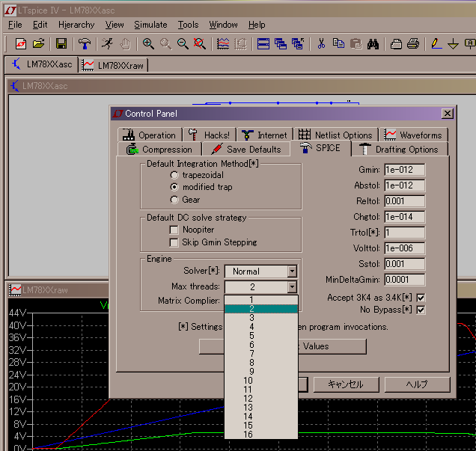
Task: Open the Tools menu
Action: point(188,25)
